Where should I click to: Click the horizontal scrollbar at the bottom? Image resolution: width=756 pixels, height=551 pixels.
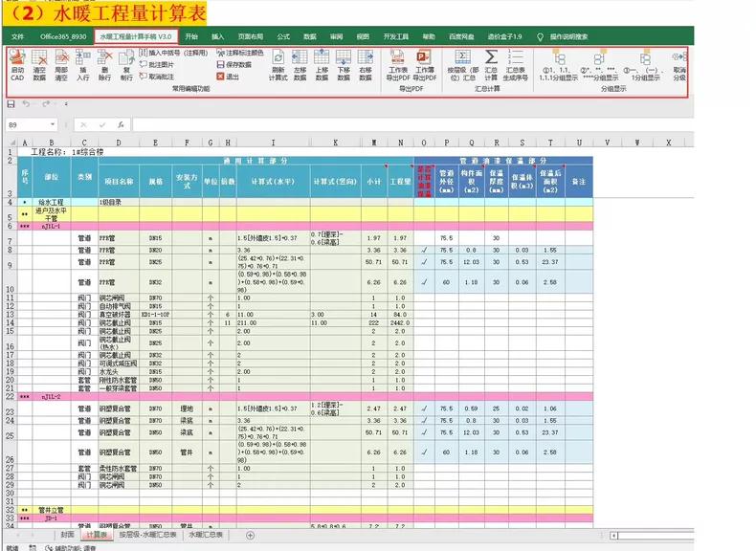click(670, 535)
